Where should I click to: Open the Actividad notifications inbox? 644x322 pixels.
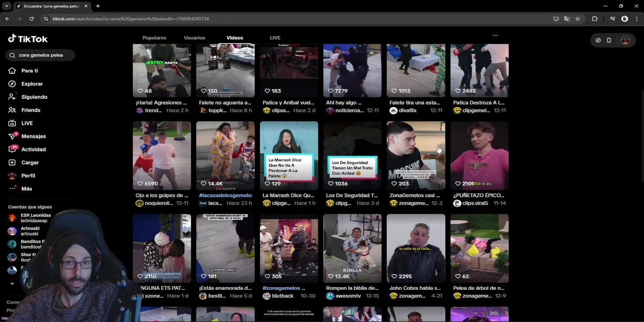point(34,149)
